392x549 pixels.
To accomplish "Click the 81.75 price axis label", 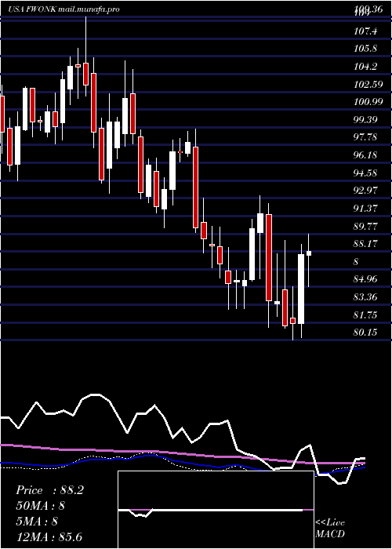I will 365,315.
